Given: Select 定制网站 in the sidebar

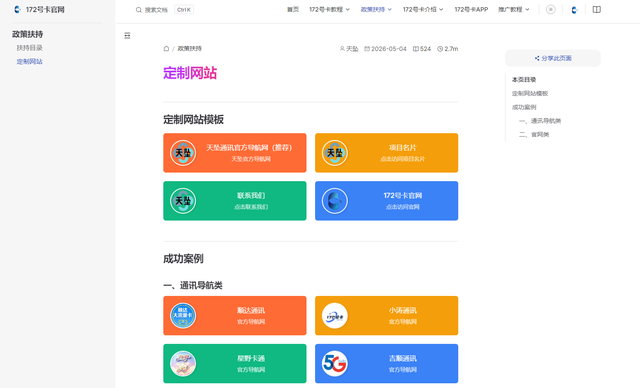Looking at the screenshot, I should click(x=29, y=62).
